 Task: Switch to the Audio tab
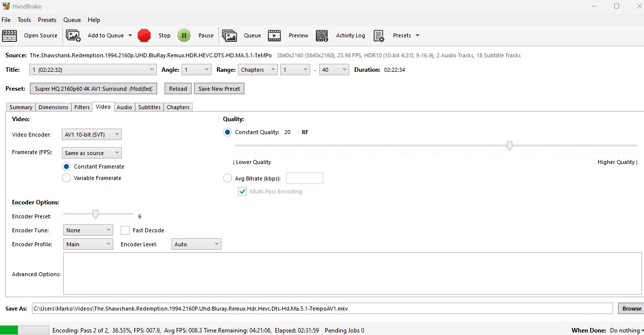point(124,107)
